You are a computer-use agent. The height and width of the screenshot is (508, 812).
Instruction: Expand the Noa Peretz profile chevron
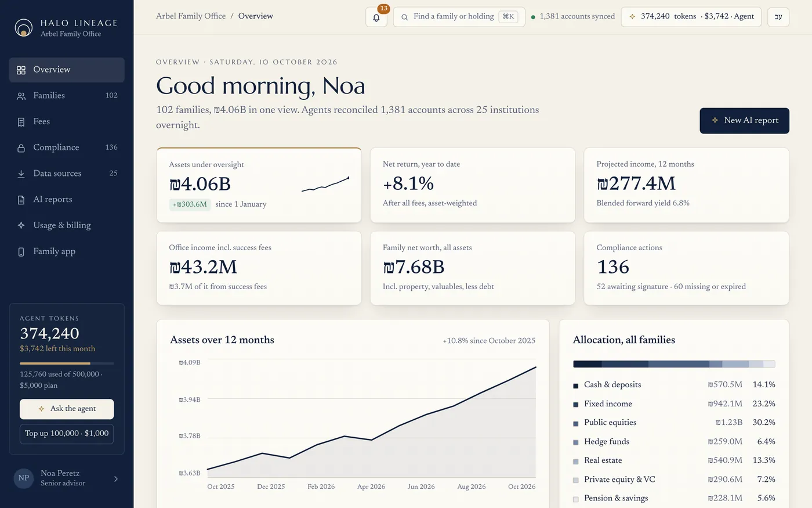point(116,478)
